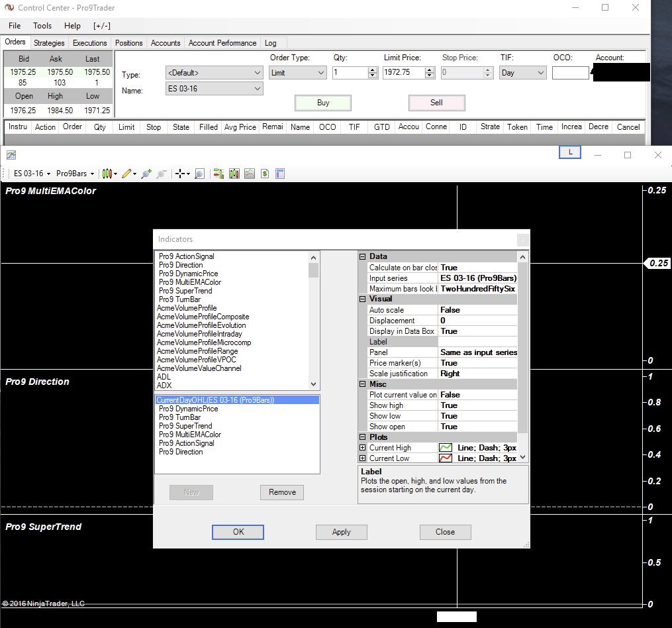The width and height of the screenshot is (672, 628).
Task: Decrease the Limit Price stepper down arrow
Action: pos(430,76)
